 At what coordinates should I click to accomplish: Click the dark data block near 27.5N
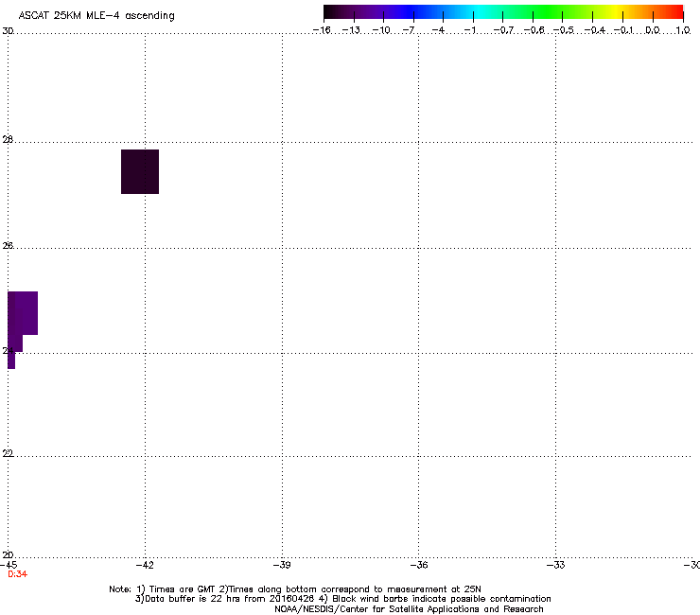pyautogui.click(x=140, y=171)
